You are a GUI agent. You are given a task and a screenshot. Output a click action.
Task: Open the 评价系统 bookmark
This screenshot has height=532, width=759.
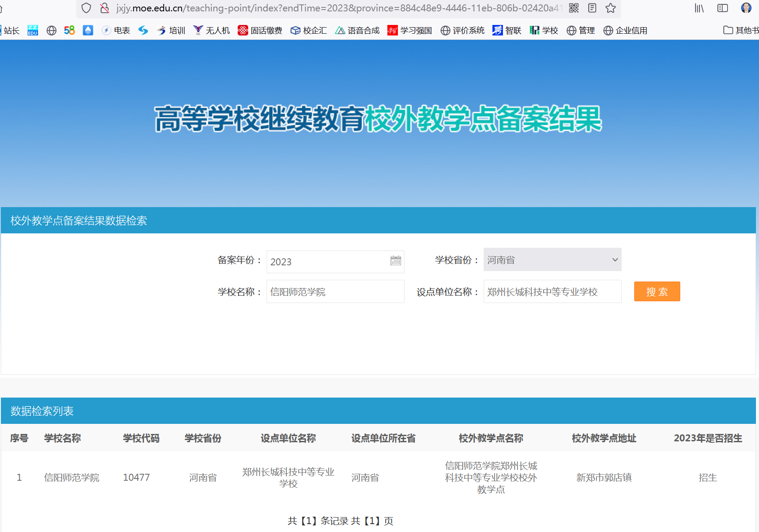click(x=462, y=30)
